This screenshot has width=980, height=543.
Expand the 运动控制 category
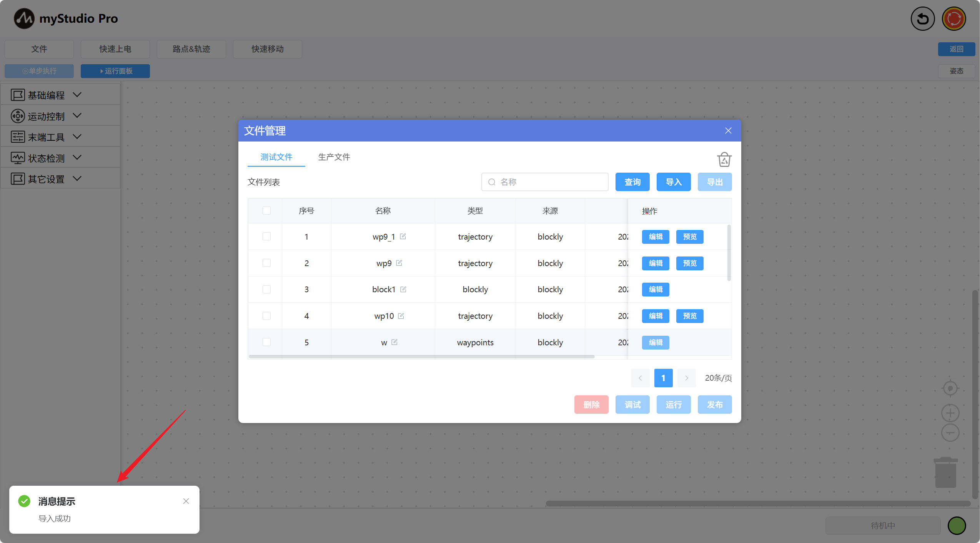[46, 116]
